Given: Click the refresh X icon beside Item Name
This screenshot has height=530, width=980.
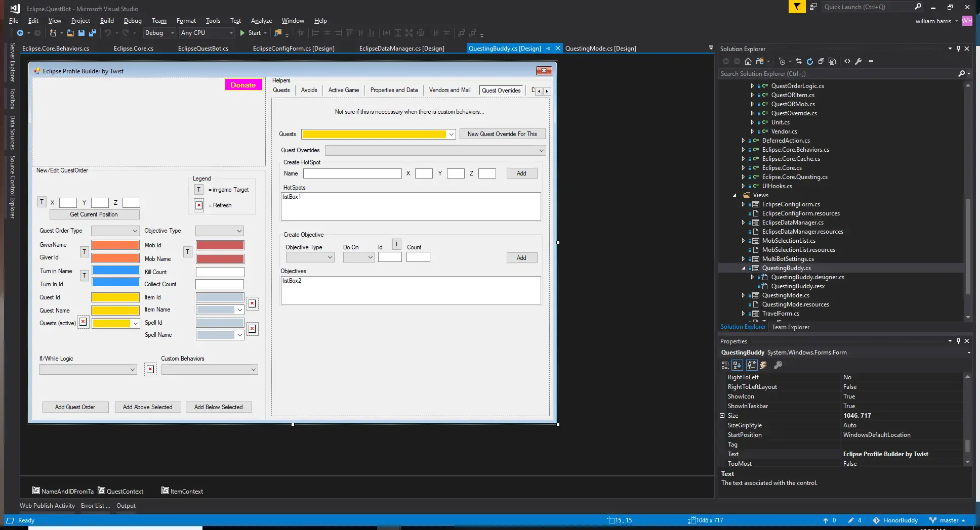Looking at the screenshot, I should (252, 303).
